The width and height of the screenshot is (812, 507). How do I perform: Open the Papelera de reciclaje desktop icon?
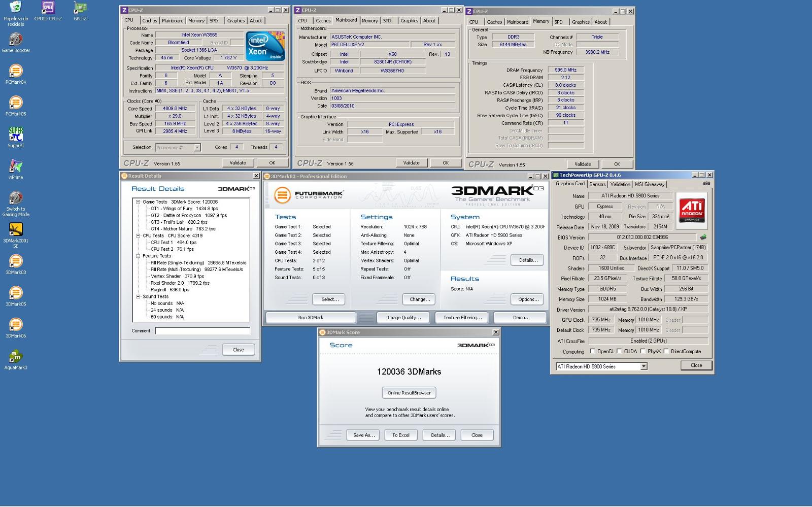(x=16, y=14)
